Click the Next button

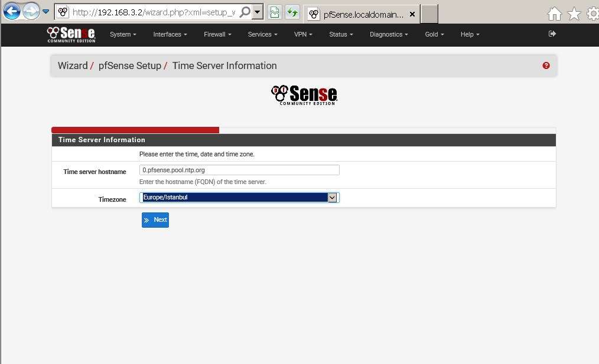[155, 220]
